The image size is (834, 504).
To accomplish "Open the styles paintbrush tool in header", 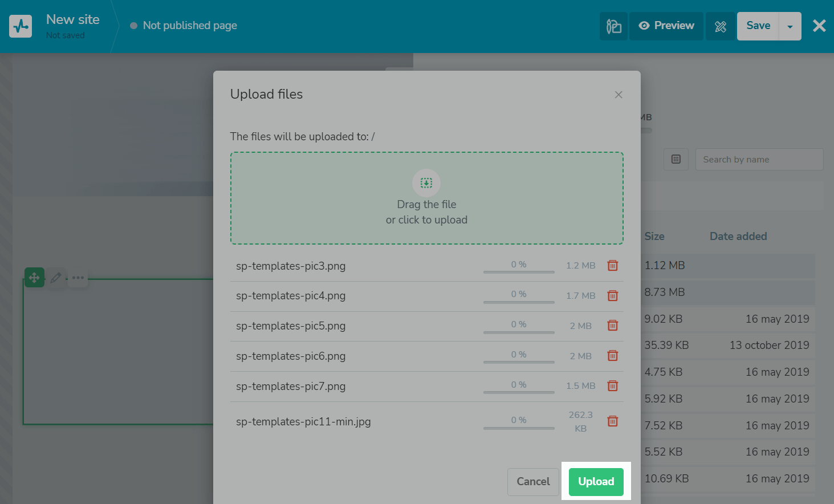I will 613,26.
